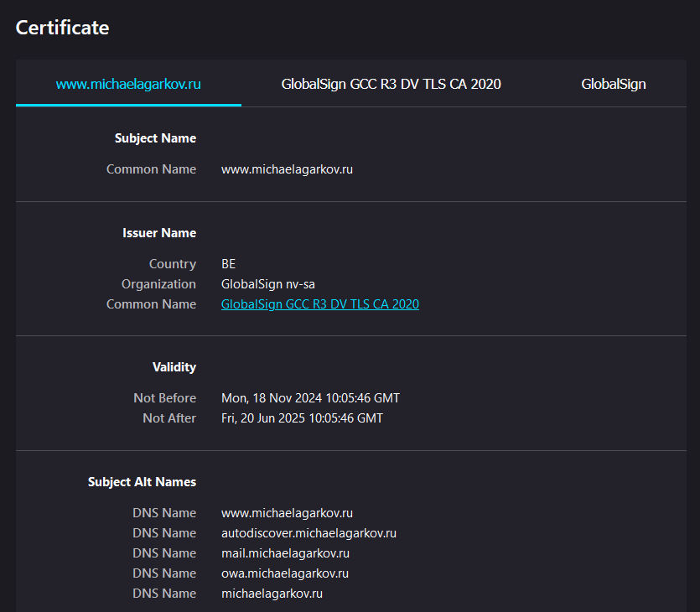This screenshot has height=612, width=700.
Task: Click the Country field label
Action: tap(172, 264)
